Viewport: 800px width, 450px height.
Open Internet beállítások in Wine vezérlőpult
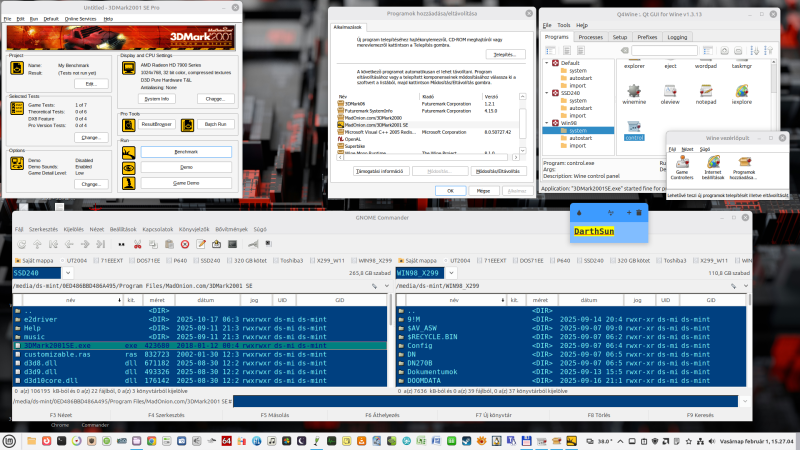pyautogui.click(x=713, y=168)
